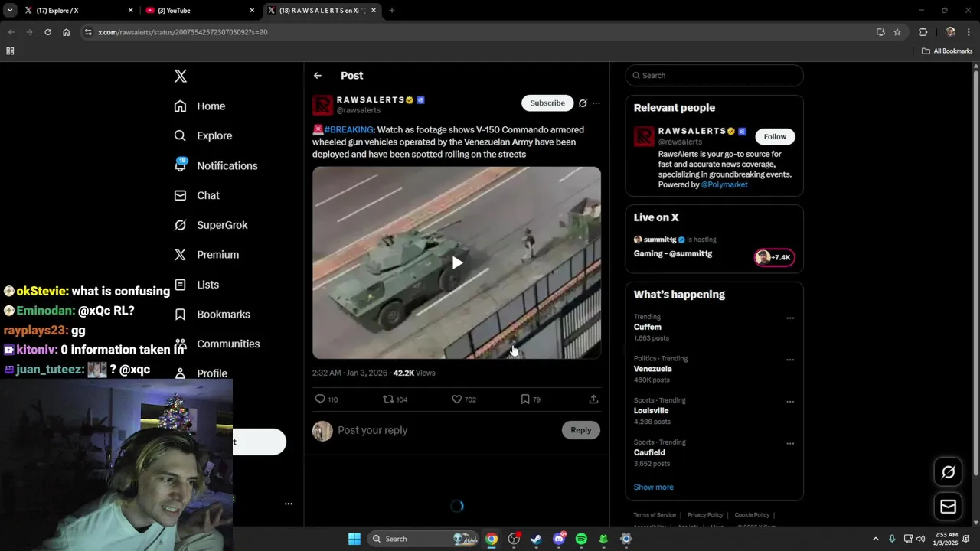Open Bookmarks in the sidebar
Viewport: 980px width, 551px height.
[x=212, y=315]
